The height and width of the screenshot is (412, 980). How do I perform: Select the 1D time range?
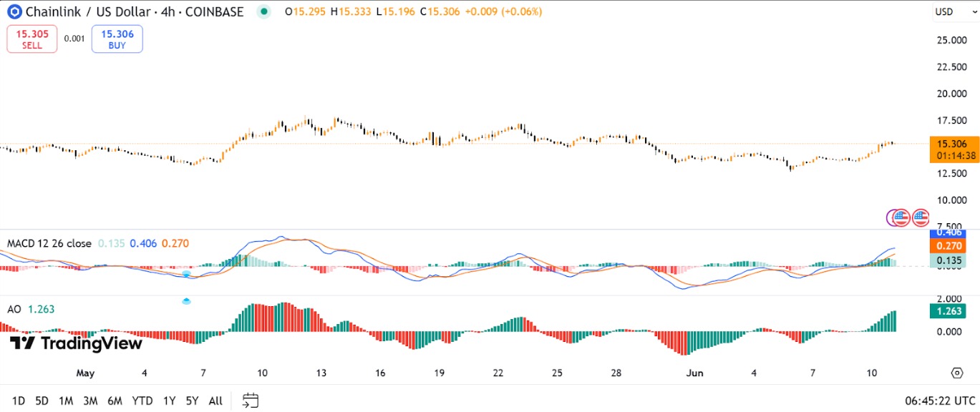(x=19, y=401)
